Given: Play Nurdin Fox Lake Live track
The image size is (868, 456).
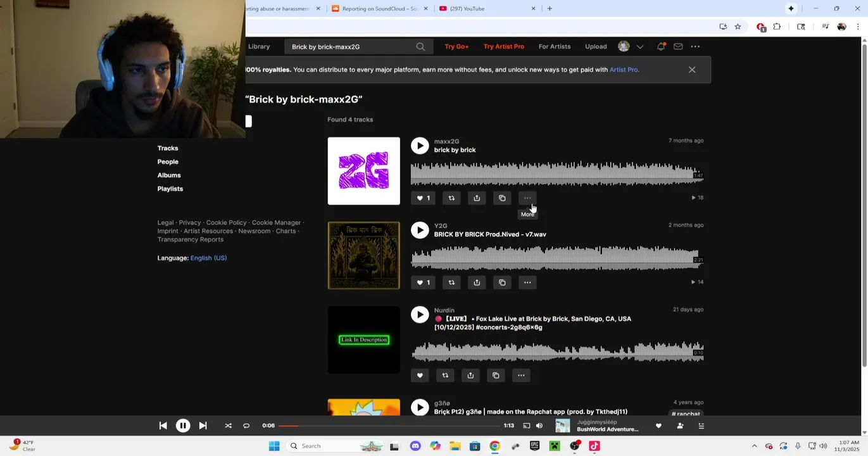Looking at the screenshot, I should click(420, 315).
